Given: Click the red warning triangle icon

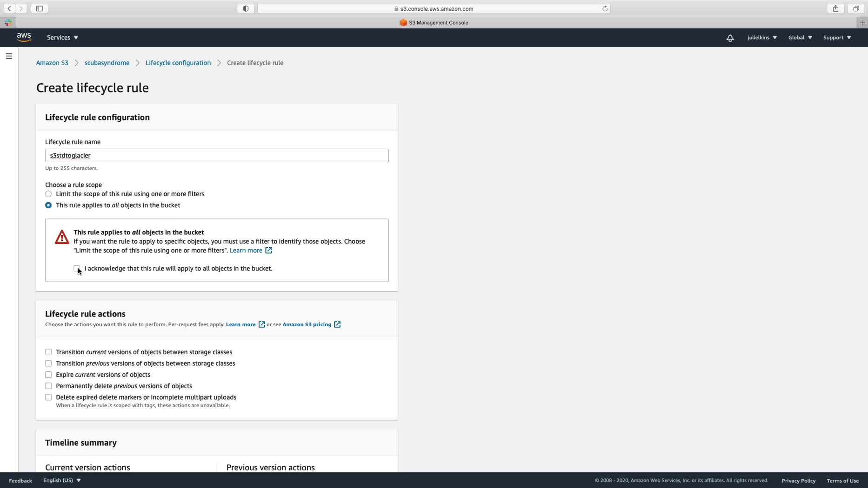Looking at the screenshot, I should click(61, 237).
